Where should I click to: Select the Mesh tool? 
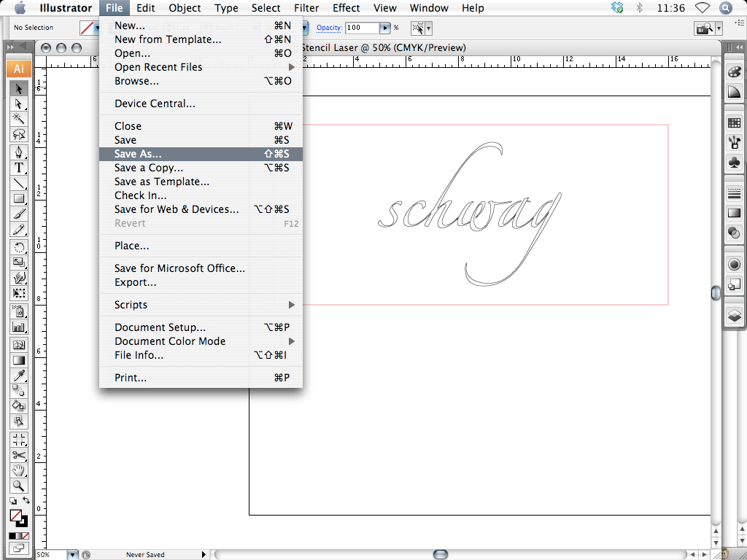[x=18, y=345]
